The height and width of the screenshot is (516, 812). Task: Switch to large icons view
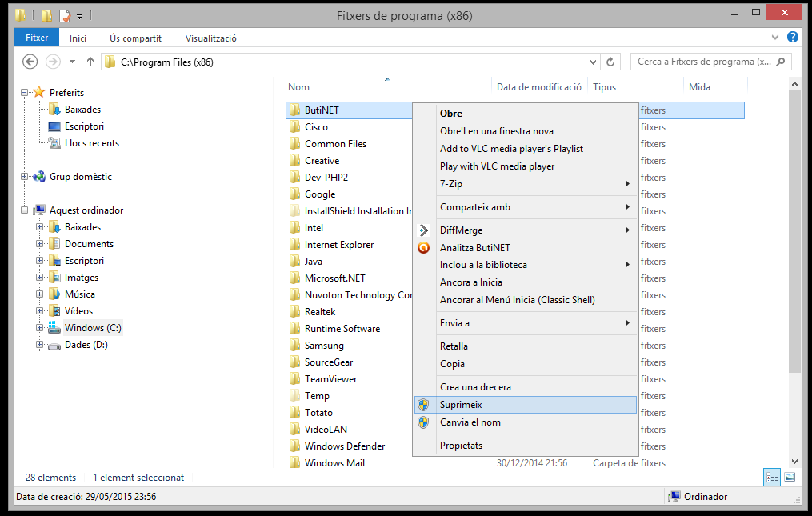pos(790,477)
